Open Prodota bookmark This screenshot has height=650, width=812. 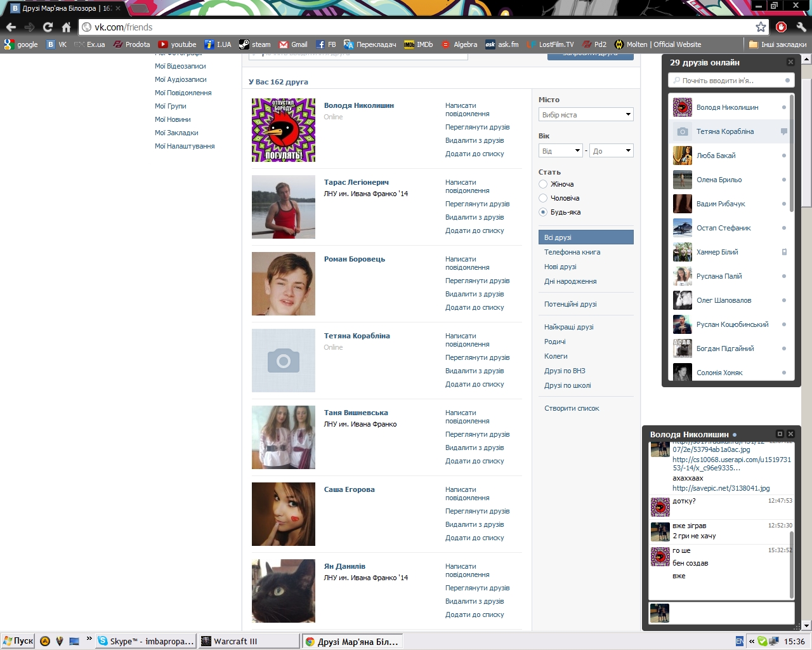pyautogui.click(x=131, y=44)
